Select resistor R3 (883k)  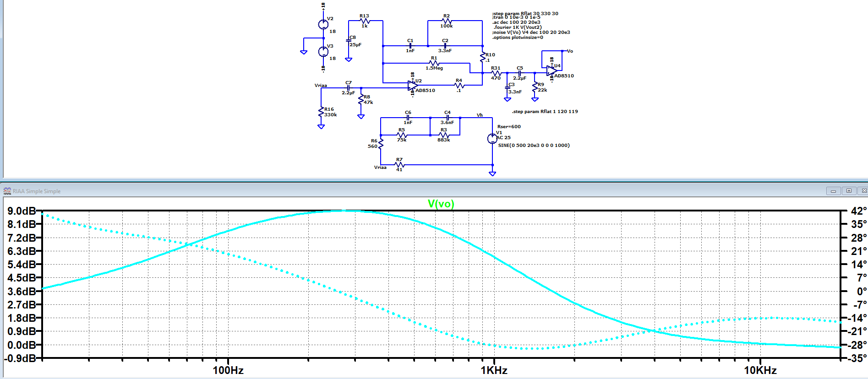click(444, 135)
